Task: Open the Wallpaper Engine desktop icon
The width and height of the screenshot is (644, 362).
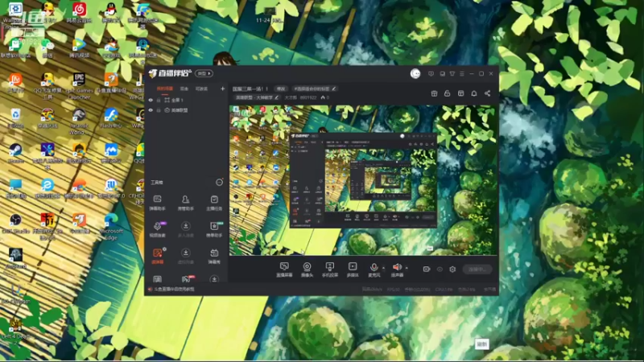Action: pyautogui.click(x=15, y=14)
